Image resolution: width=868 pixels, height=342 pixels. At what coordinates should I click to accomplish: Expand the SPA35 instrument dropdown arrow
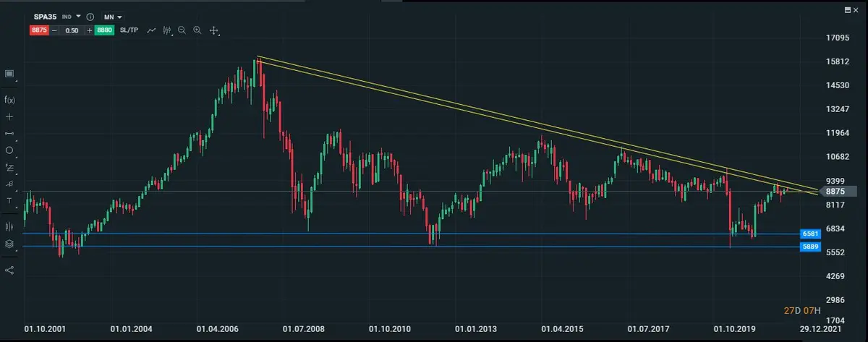point(78,16)
